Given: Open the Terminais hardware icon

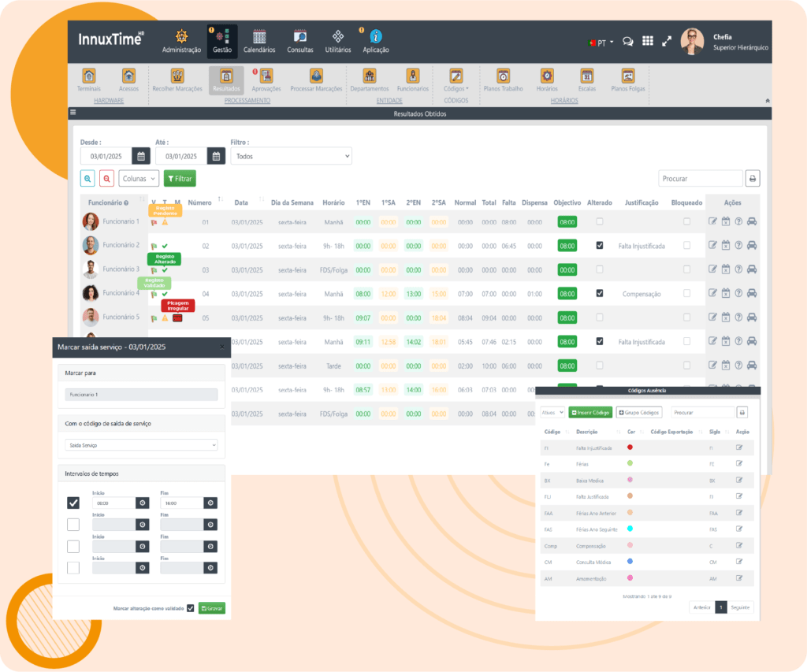Looking at the screenshot, I should click(x=89, y=80).
